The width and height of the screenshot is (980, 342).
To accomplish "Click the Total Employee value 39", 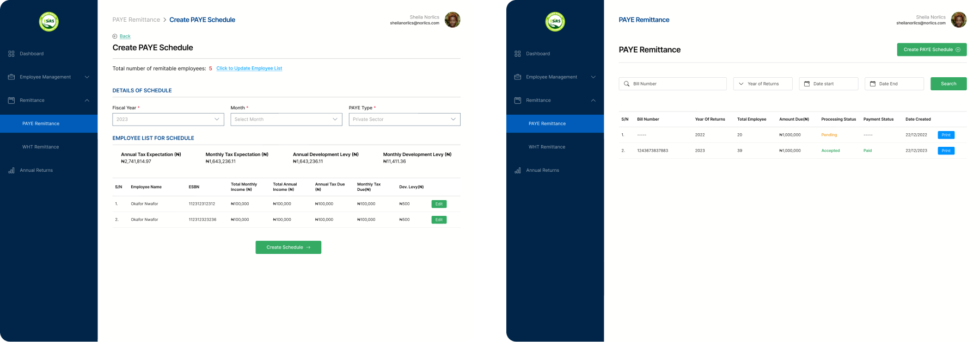I will pos(740,151).
